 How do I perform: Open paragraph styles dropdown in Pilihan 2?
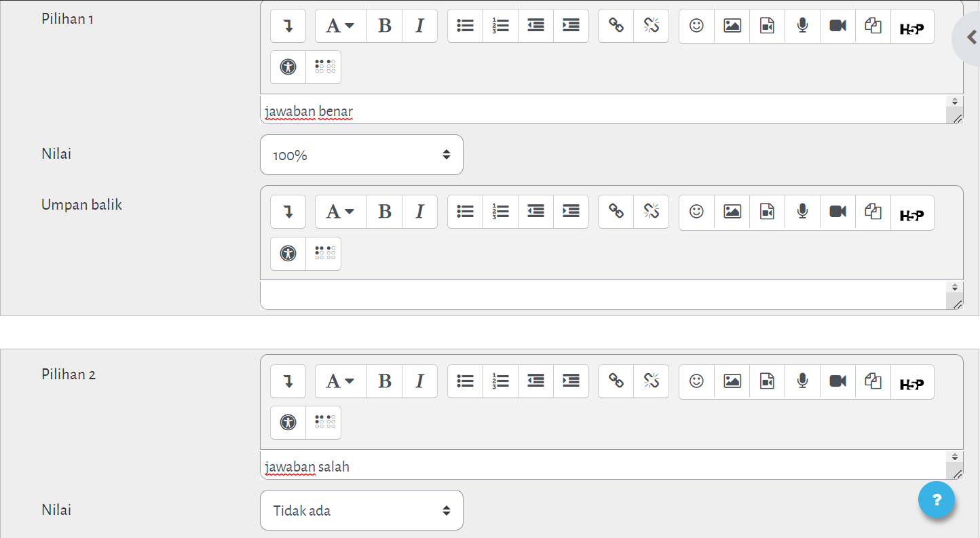341,381
